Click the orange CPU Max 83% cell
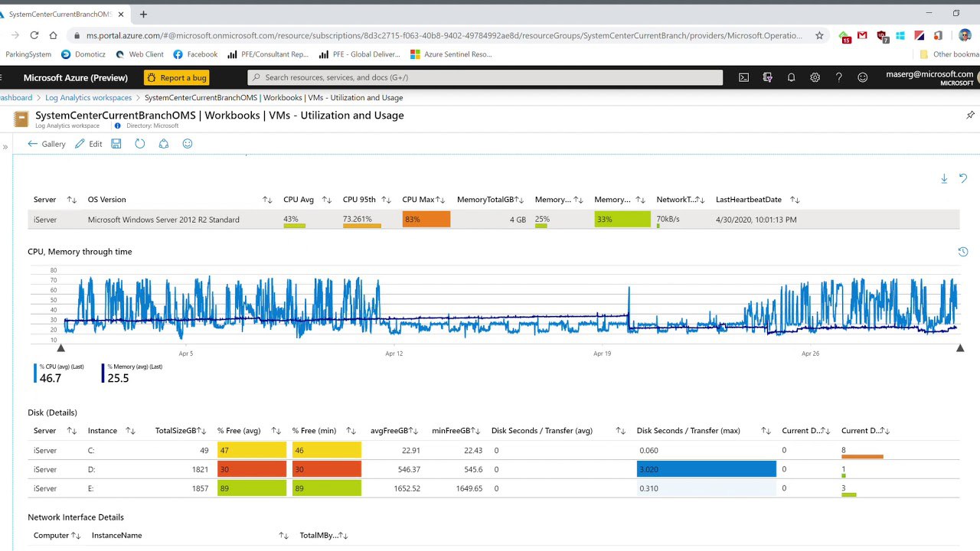The image size is (980, 551). click(426, 220)
